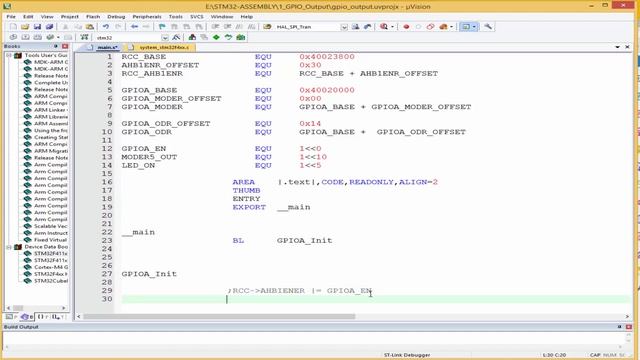The width and height of the screenshot is (640, 360).
Task: Click the Save All icon
Action: [49, 27]
